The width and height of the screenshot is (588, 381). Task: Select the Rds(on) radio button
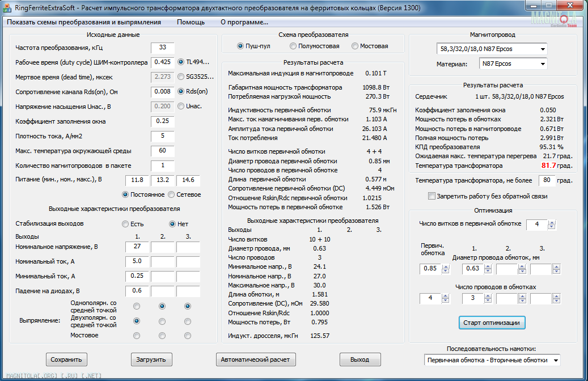tap(181, 91)
